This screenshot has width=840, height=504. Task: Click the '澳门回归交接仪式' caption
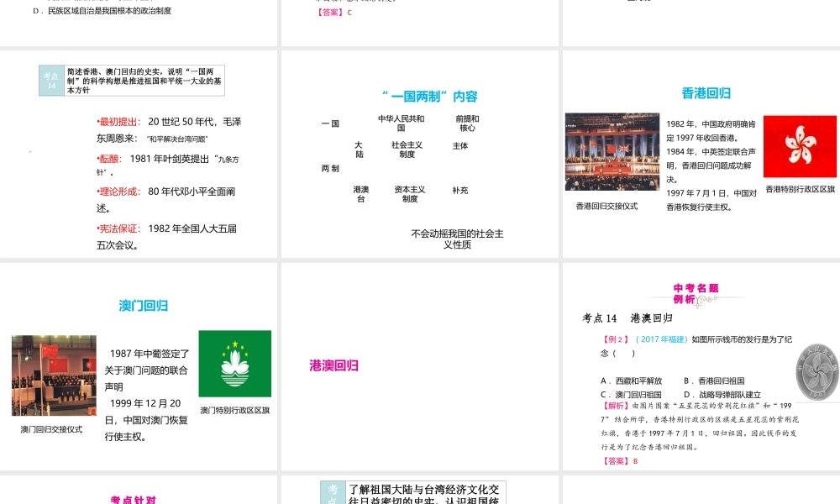[x=51, y=429]
